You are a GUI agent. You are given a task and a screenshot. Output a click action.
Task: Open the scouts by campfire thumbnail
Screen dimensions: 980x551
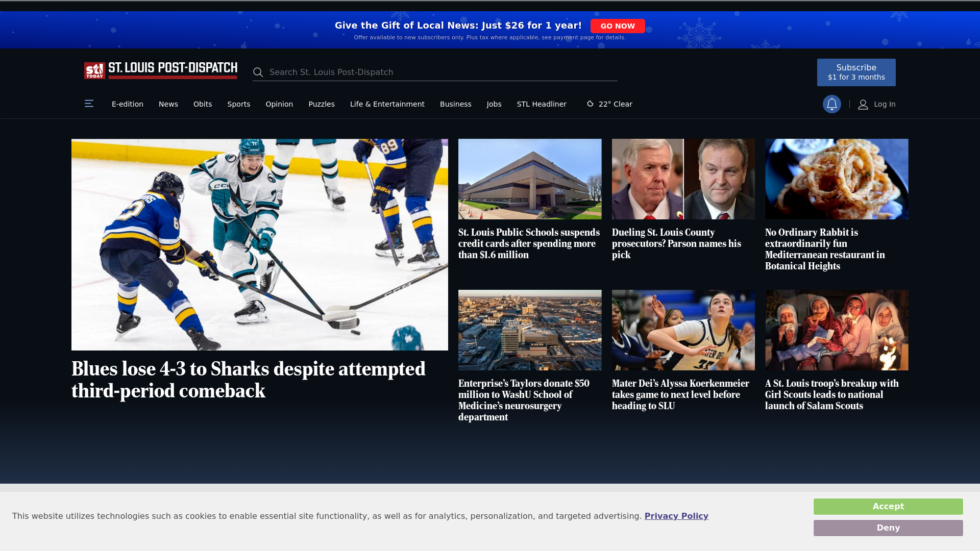[x=837, y=330]
